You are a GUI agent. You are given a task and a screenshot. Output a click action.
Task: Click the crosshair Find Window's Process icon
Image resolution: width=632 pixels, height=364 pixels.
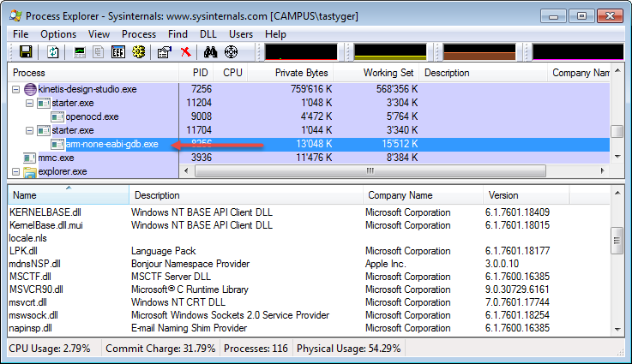231,52
